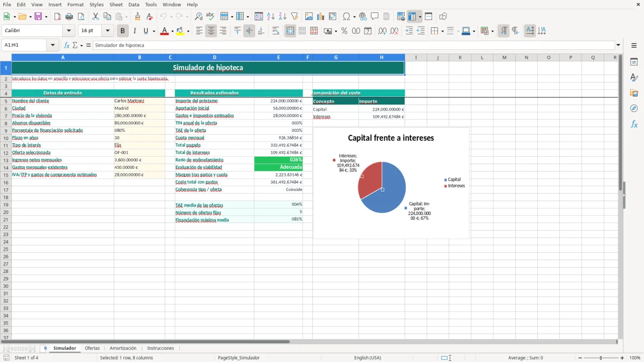Toggle AutoFilter funnel icon

coord(295,17)
